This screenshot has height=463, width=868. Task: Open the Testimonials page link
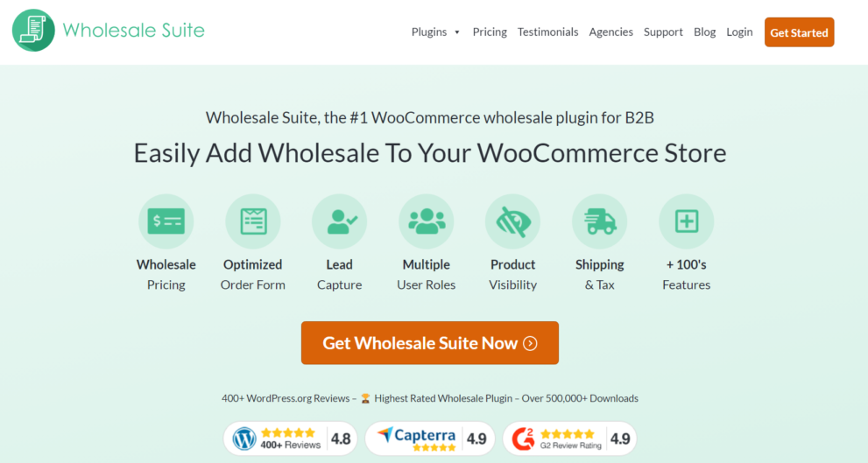[x=547, y=32]
